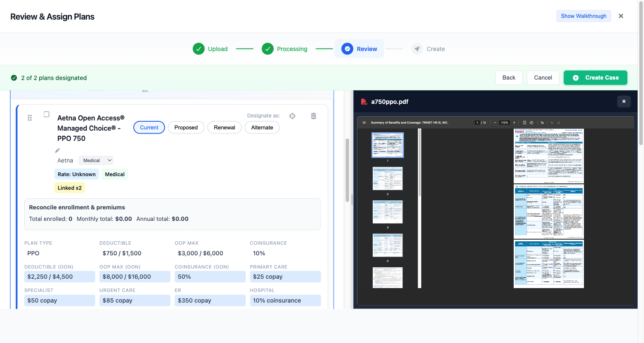This screenshot has width=644, height=343.
Task: Click the pencil icon to edit the plan name
Action: (57, 150)
